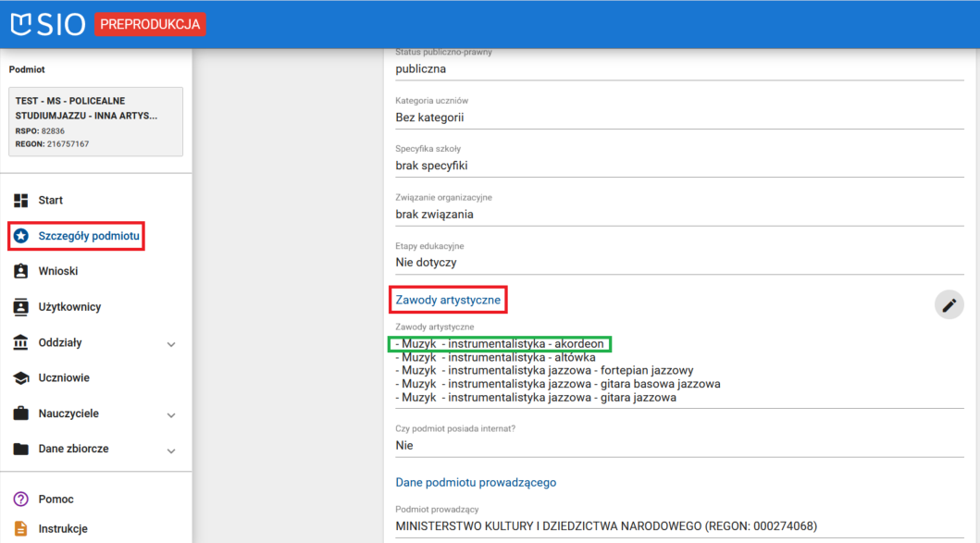Viewport: 980px width, 543px height.
Task: Click the Wnioski clipboard icon
Action: click(21, 271)
